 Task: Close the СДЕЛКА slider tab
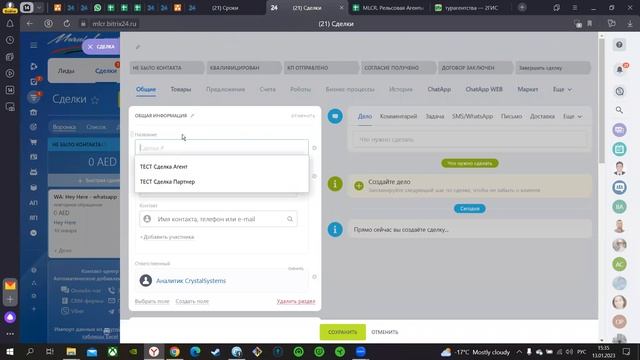click(90, 47)
